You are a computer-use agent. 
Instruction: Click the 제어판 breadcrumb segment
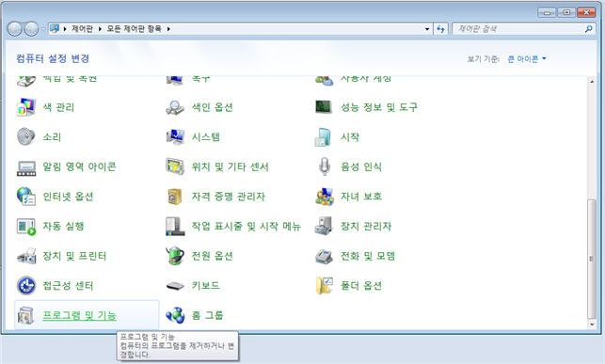point(82,29)
